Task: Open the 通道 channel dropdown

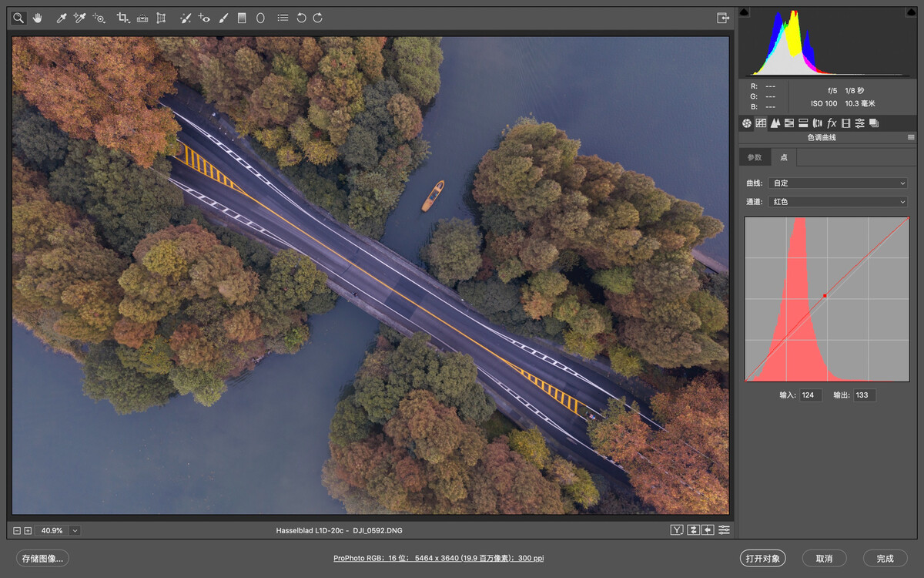Action: pos(838,202)
